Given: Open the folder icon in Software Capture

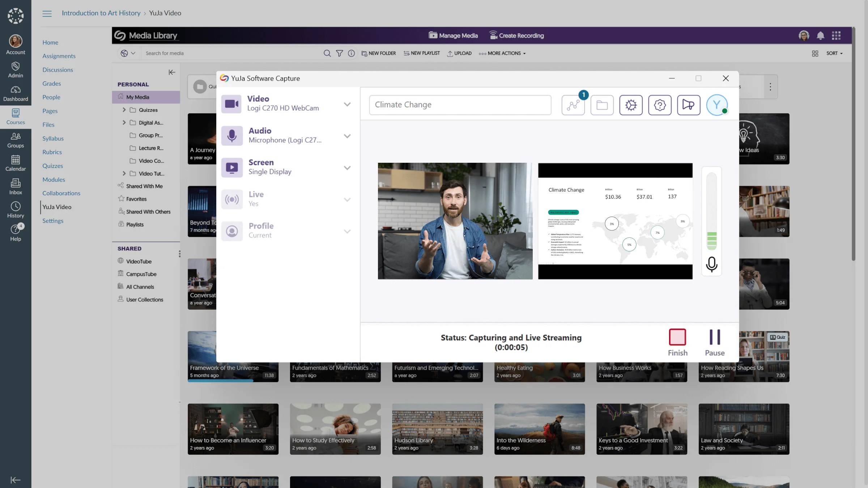Looking at the screenshot, I should click(602, 105).
